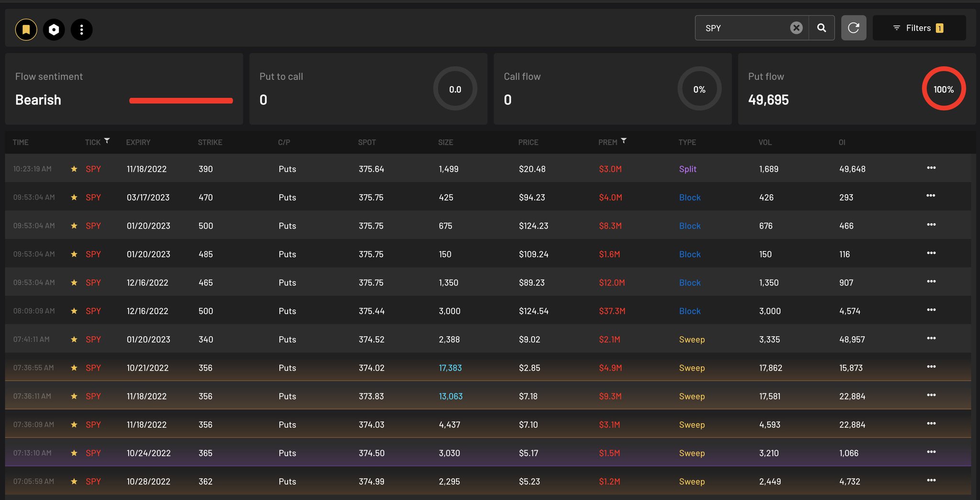
Task: Open more options for the $9.3M row
Action: click(x=931, y=395)
